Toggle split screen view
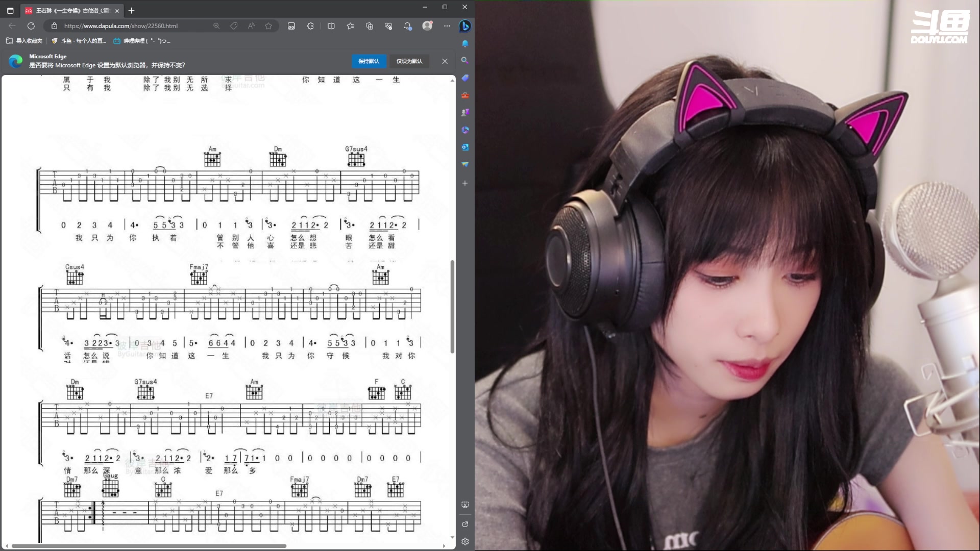980x551 pixels. (331, 26)
